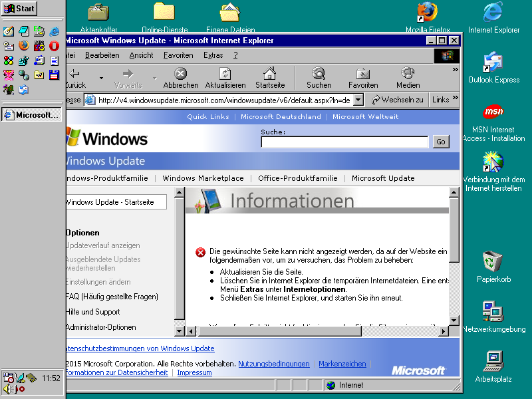Click the content pane horizontal scrollbar thumb
532x399 pixels.
tap(280, 331)
